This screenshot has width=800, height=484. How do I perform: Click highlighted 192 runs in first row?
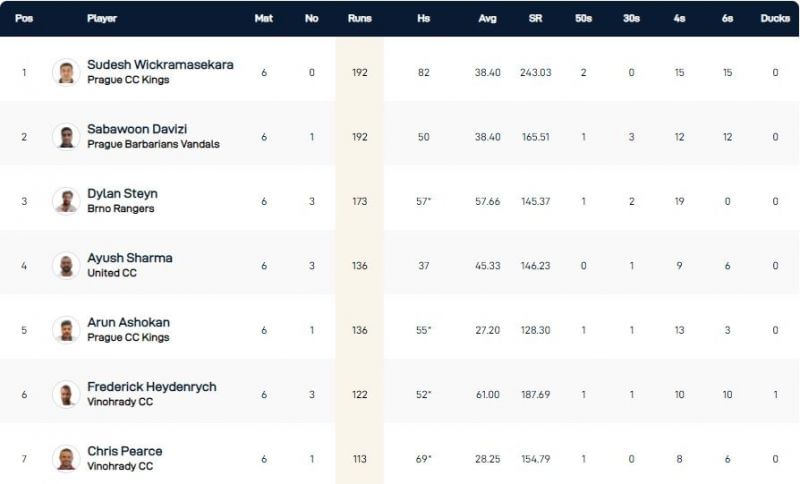click(x=359, y=72)
